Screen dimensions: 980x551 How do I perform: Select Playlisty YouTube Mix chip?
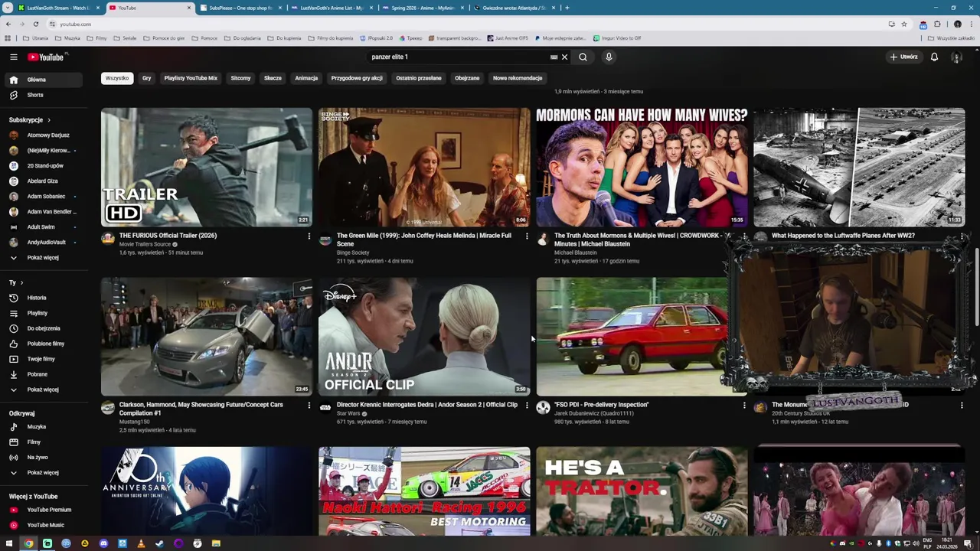tap(191, 78)
